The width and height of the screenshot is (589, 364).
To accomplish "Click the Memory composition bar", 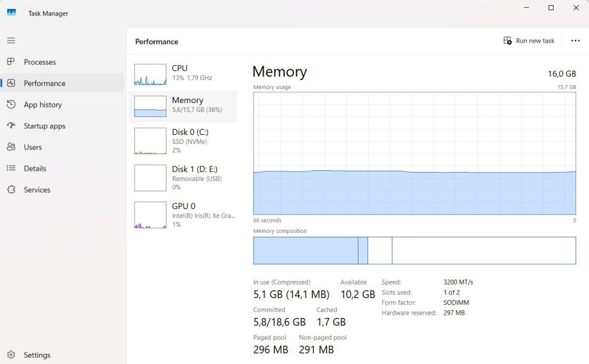I will click(414, 250).
